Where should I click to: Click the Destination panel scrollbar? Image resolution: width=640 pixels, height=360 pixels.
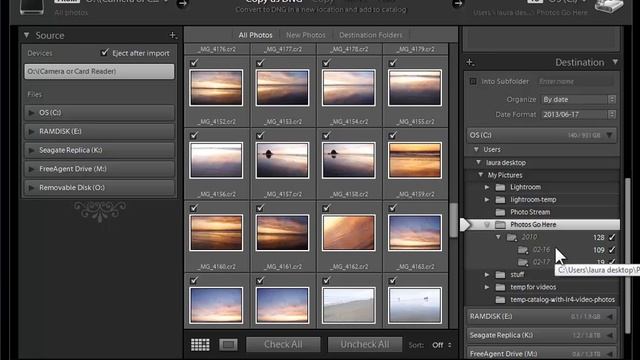[628, 256]
